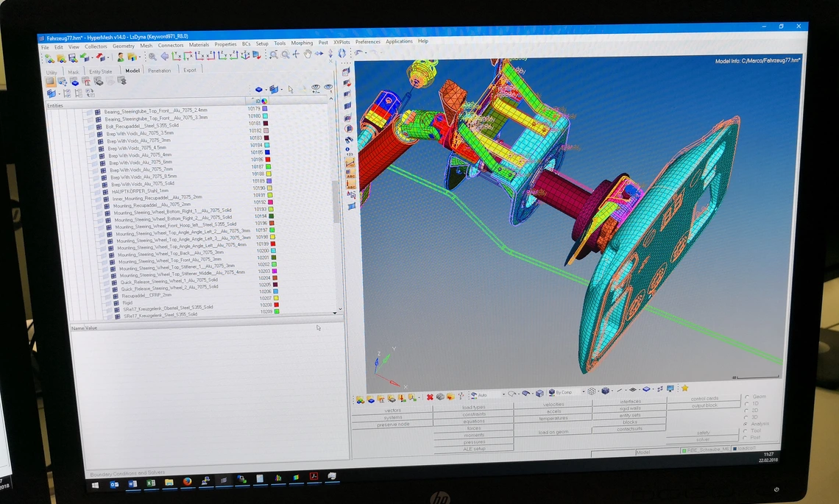Click the dynamic rotate icon in toolbar

coord(342,54)
